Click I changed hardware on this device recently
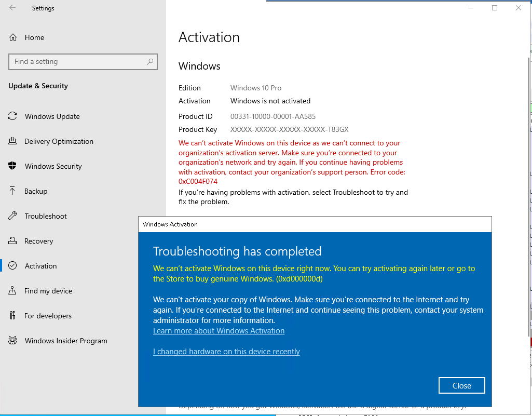 click(x=226, y=352)
